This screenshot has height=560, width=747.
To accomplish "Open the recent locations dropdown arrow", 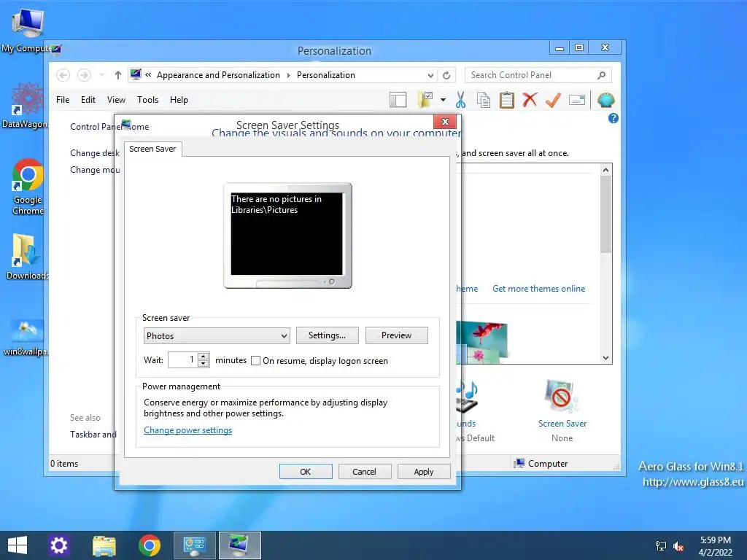I will 101,75.
